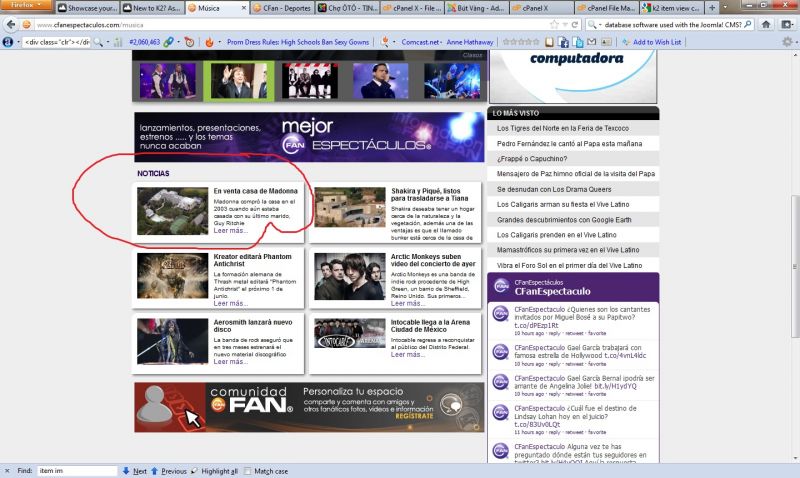Image resolution: width=800 pixels, height=478 pixels.
Task: Share page via Facebook toolbar icon
Action: coord(563,42)
